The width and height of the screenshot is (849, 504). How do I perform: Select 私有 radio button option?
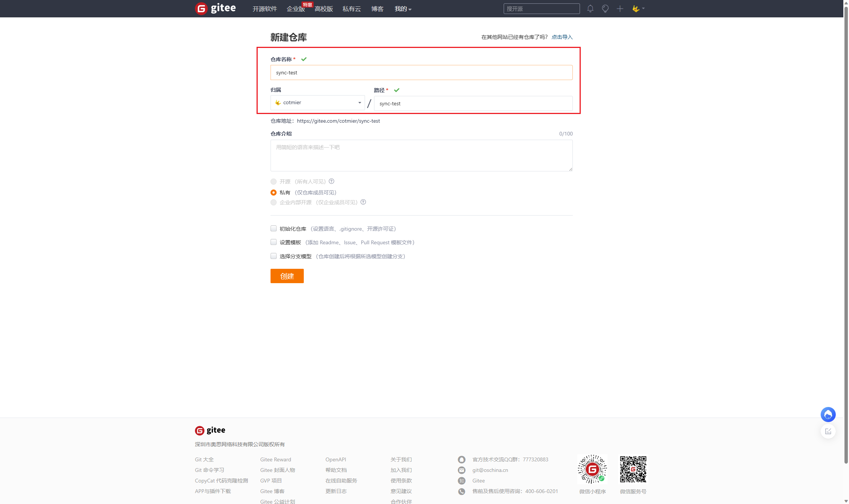click(274, 192)
